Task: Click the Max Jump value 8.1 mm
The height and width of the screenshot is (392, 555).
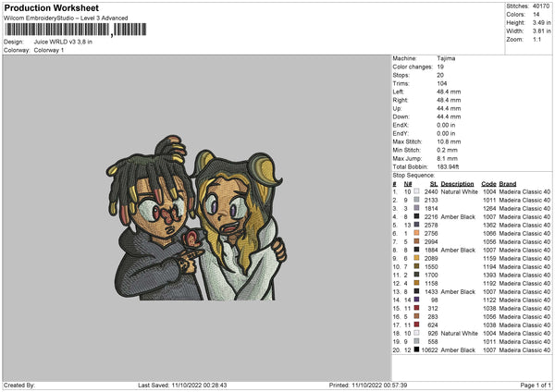Action: click(447, 158)
